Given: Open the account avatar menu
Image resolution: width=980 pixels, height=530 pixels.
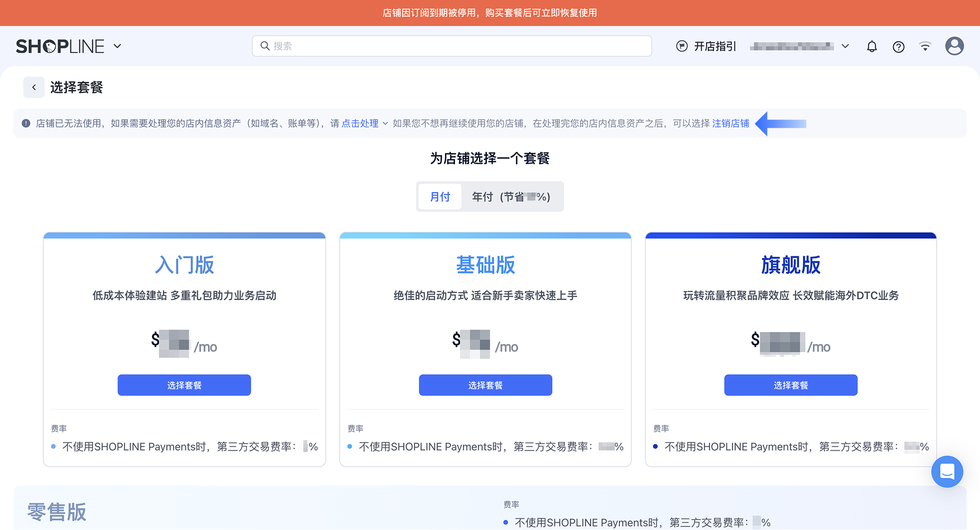Looking at the screenshot, I should (x=954, y=46).
